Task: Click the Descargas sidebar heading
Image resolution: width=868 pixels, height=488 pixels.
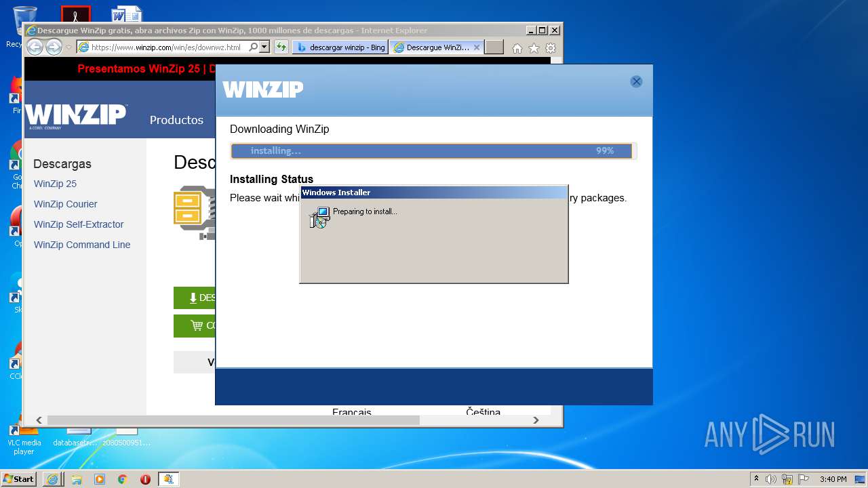Action: 62,163
